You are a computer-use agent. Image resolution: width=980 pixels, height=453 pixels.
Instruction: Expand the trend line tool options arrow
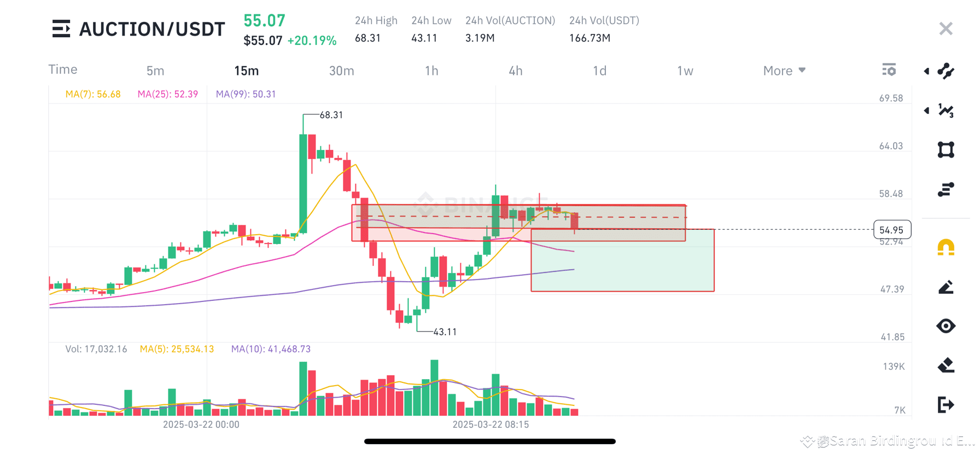[x=926, y=71]
